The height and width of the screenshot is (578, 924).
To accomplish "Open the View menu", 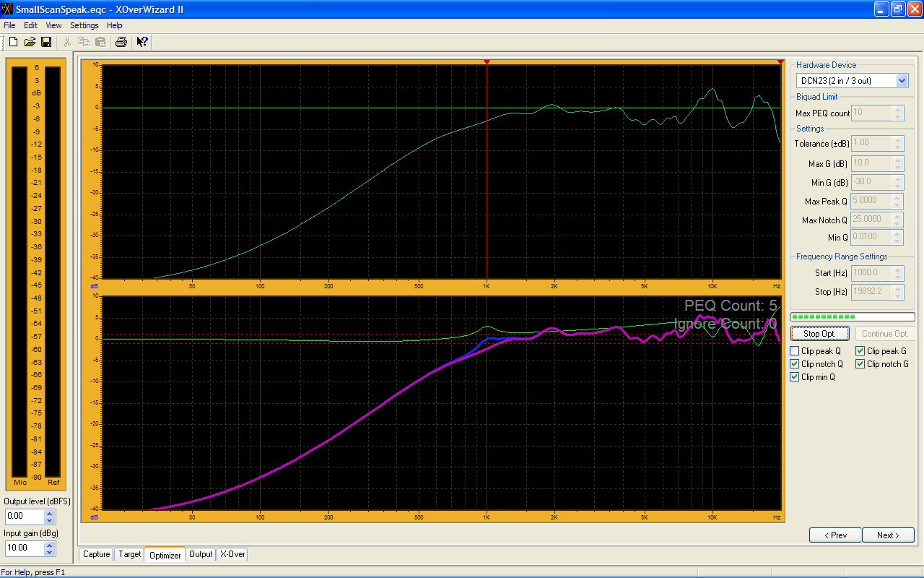I will [x=53, y=25].
